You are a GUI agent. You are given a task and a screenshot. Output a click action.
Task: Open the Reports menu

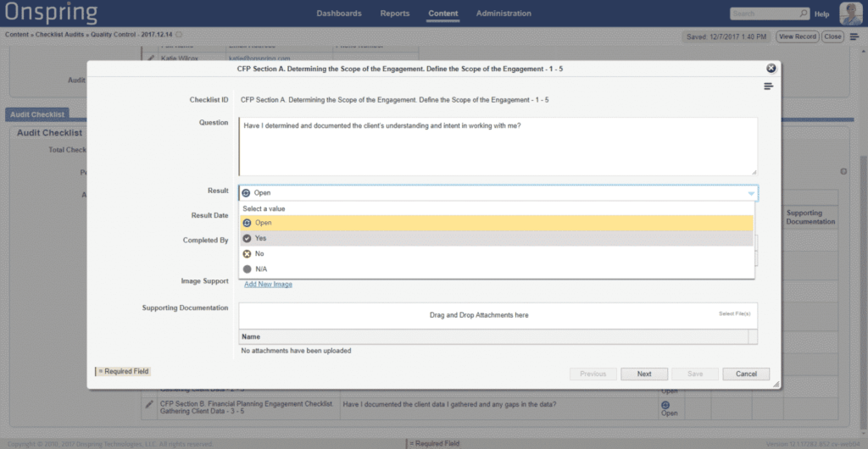point(395,14)
